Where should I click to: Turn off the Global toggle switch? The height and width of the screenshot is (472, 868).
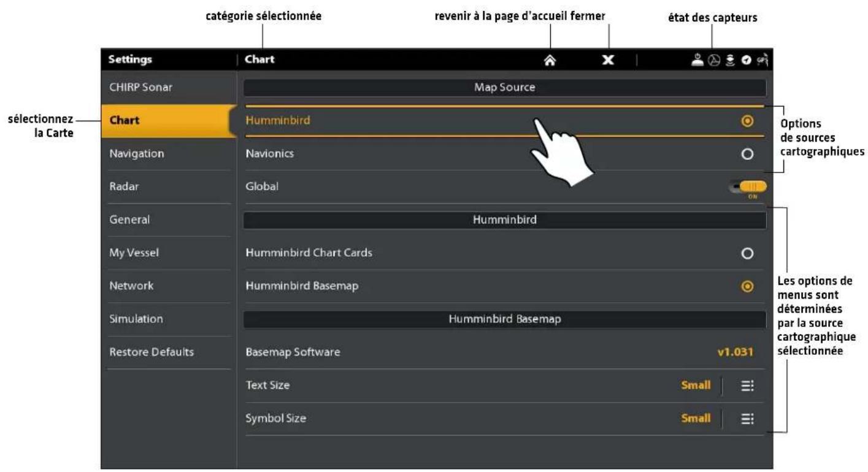coord(748,187)
